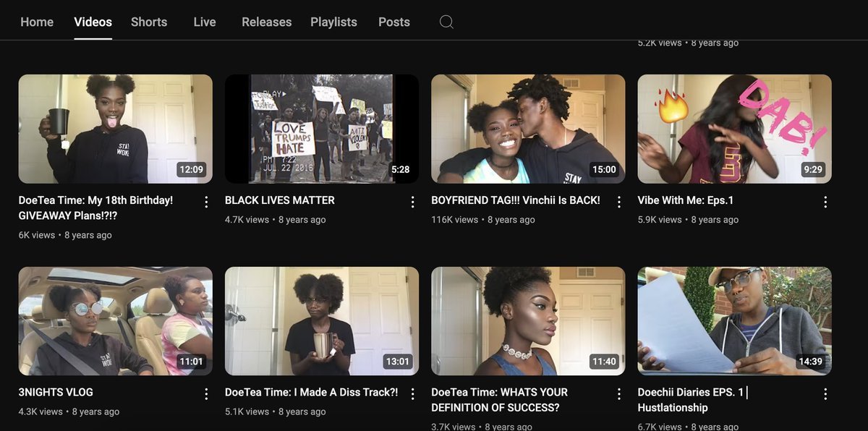Click '5.9K views • 8 years ago' text
This screenshot has width=868, height=431.
(x=688, y=220)
